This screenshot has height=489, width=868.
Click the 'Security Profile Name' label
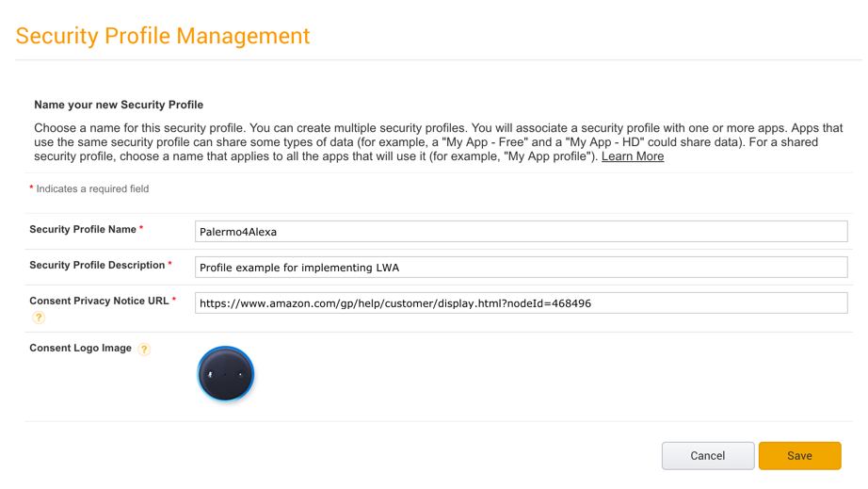tap(83, 229)
